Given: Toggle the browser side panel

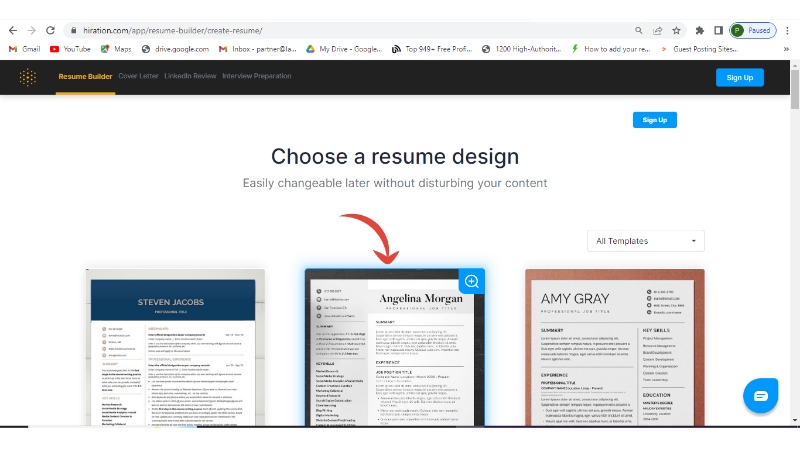Looking at the screenshot, I should 718,31.
